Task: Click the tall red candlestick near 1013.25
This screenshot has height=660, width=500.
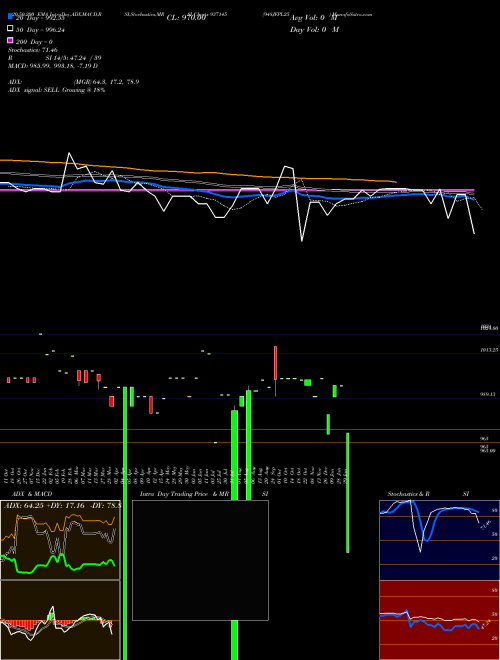Action: pos(276,363)
